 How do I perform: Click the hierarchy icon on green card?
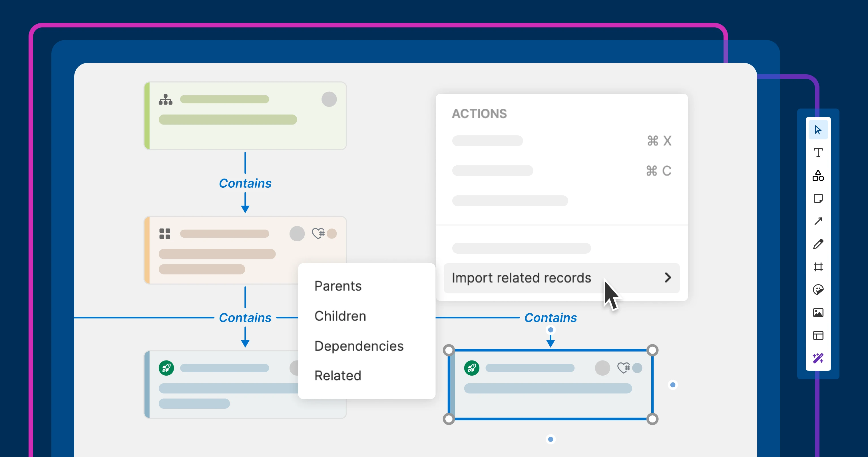[x=165, y=99]
